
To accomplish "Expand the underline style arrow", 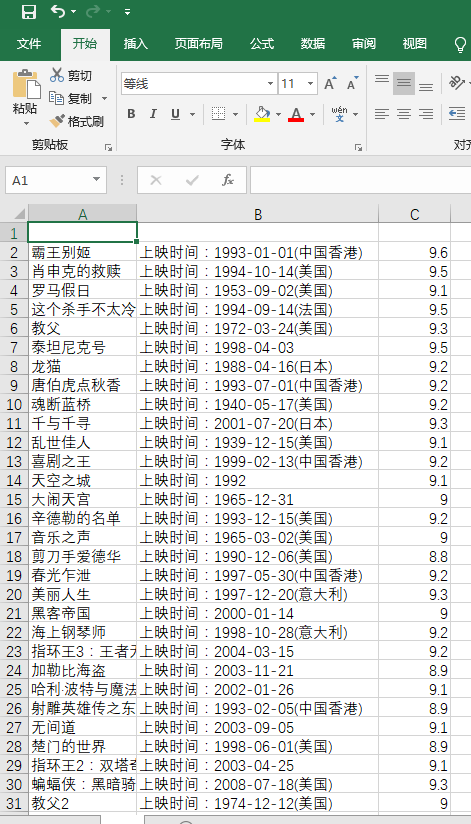I will coord(192,114).
